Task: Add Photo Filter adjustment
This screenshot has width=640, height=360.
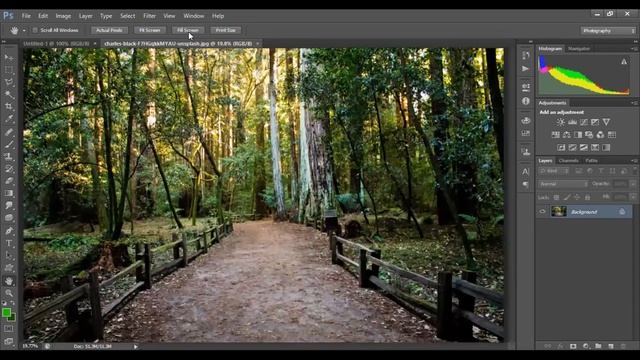Action: pos(589,135)
